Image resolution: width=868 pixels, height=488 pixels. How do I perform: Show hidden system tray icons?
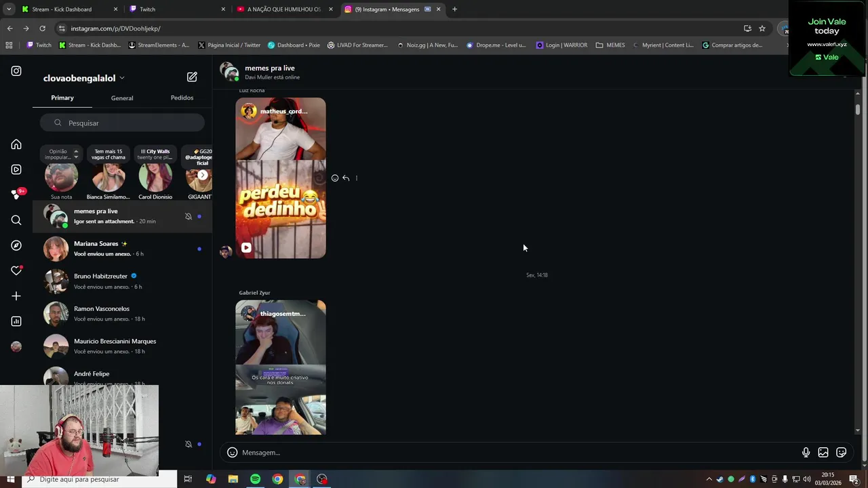(x=709, y=479)
